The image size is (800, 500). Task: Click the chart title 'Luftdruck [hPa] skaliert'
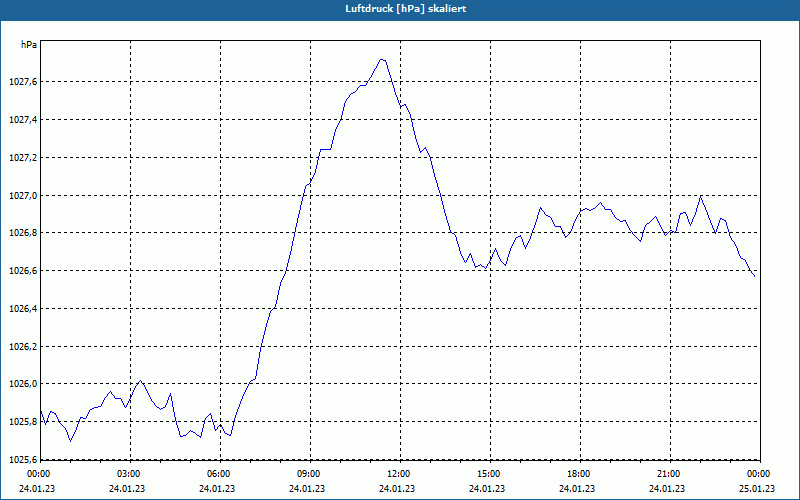[405, 9]
